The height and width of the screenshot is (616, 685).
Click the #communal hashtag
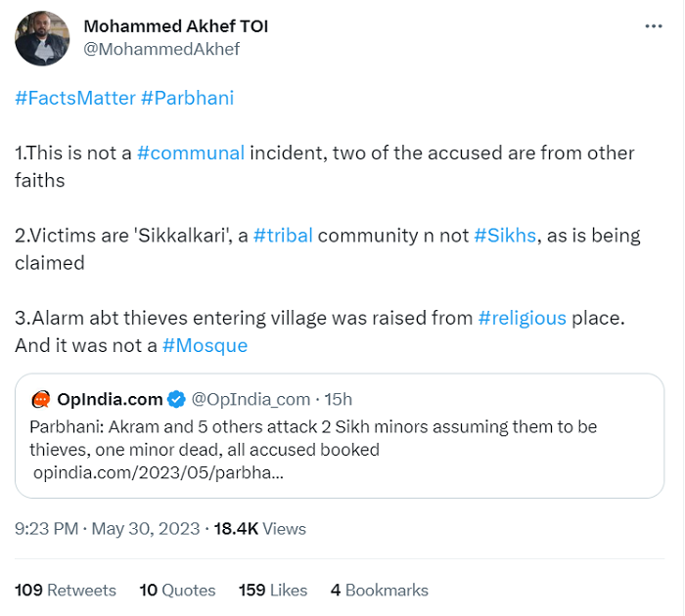tap(191, 154)
